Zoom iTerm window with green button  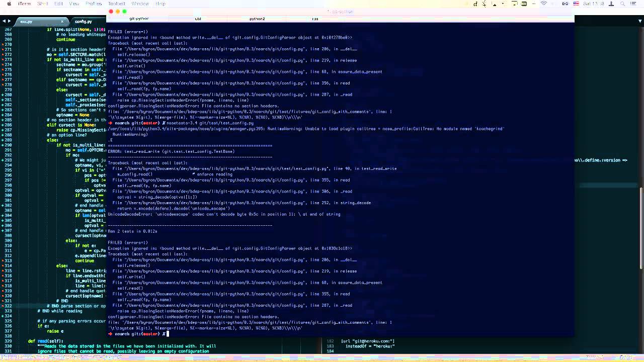pyautogui.click(x=124, y=12)
